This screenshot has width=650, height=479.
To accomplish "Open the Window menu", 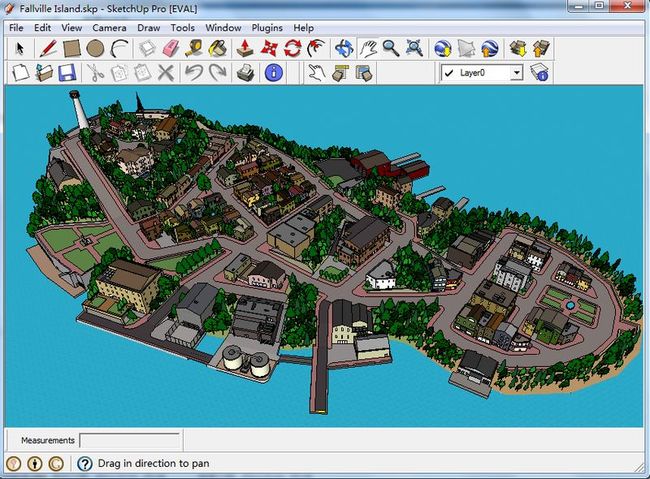I will pos(223,28).
